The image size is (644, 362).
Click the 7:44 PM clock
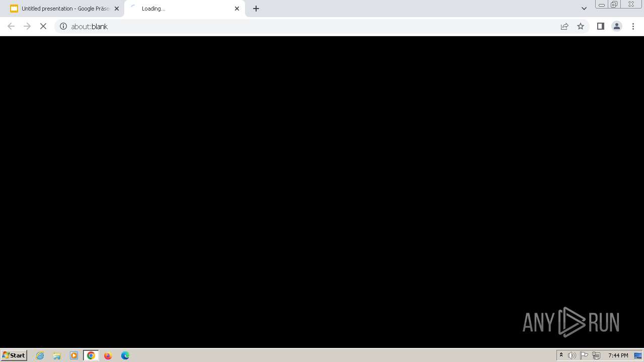coord(618,355)
